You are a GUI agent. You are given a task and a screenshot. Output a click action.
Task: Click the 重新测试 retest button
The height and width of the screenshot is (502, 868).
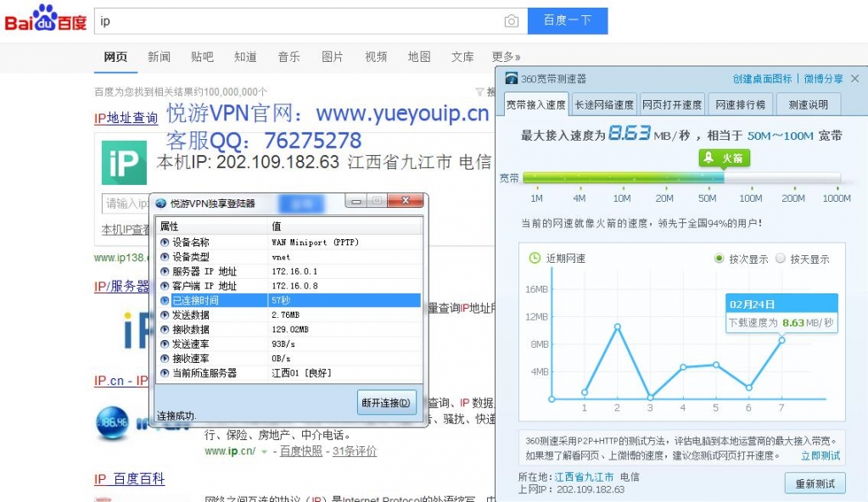tap(815, 484)
